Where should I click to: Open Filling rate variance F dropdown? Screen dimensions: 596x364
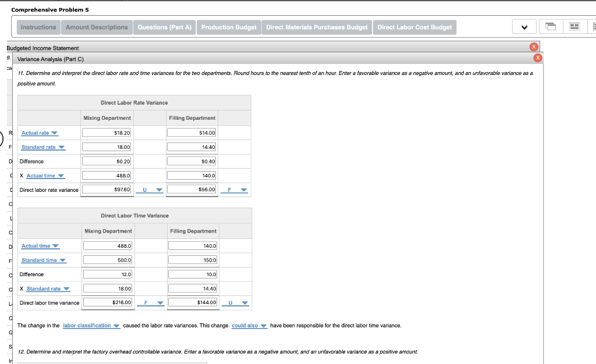tap(234, 190)
